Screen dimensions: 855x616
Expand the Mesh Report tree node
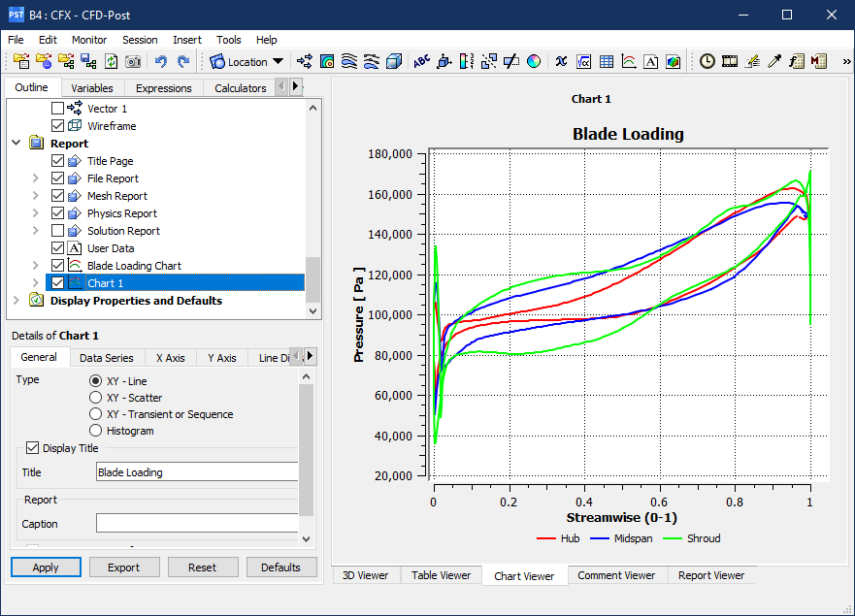pos(36,196)
